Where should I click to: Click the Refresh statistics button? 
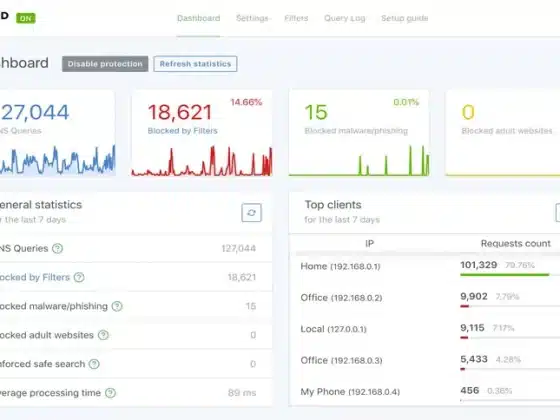[x=195, y=64]
